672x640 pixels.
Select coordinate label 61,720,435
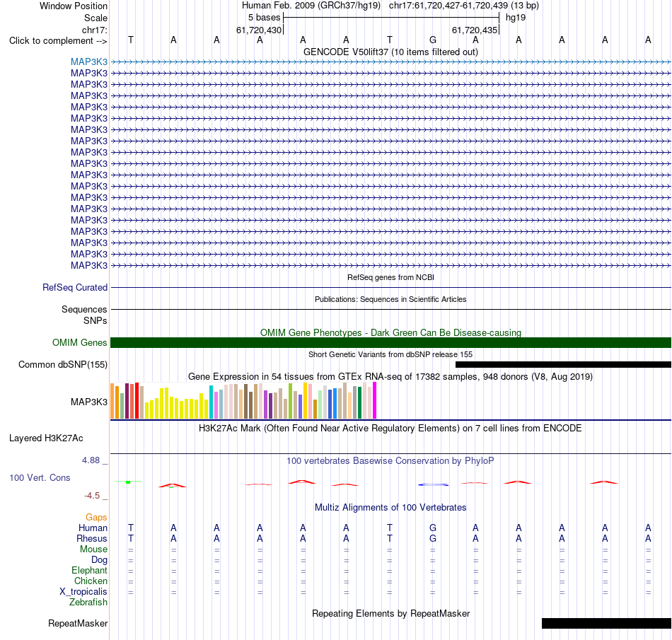[475, 30]
